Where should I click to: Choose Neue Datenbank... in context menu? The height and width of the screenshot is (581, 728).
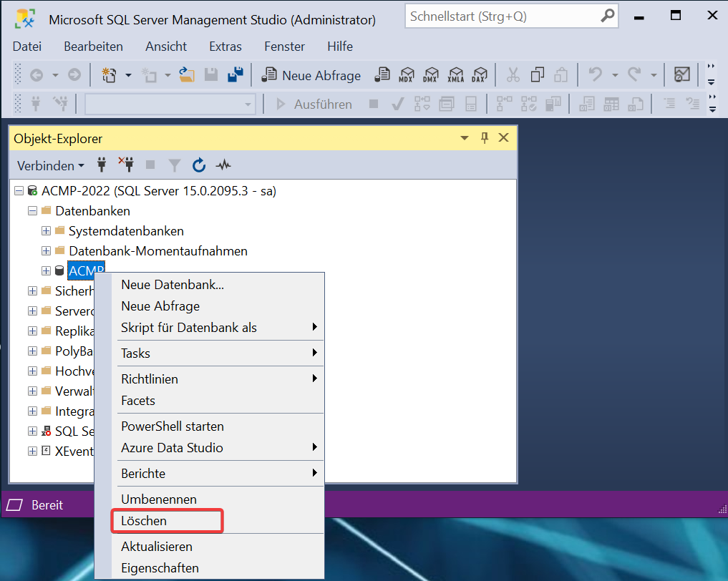(218, 285)
